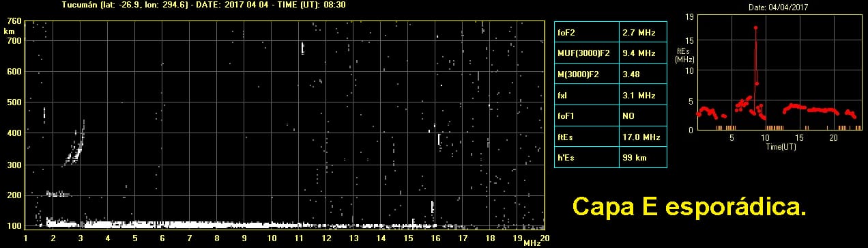868x248 pixels.
Task: Click the ftEs peak point near 17 MHz
Action: [x=755, y=27]
